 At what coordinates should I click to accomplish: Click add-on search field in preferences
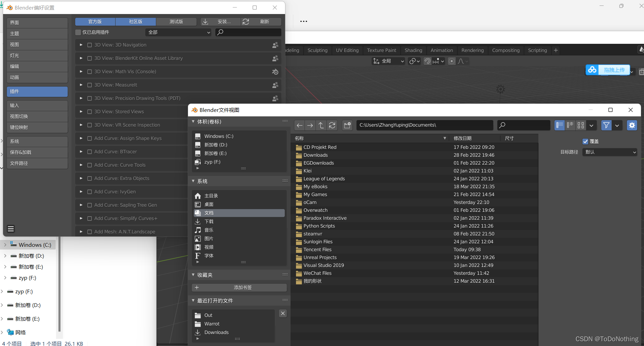point(248,32)
